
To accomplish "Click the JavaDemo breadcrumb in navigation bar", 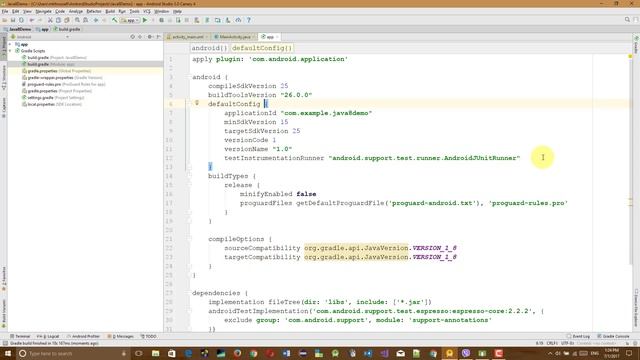I will 17,29.
